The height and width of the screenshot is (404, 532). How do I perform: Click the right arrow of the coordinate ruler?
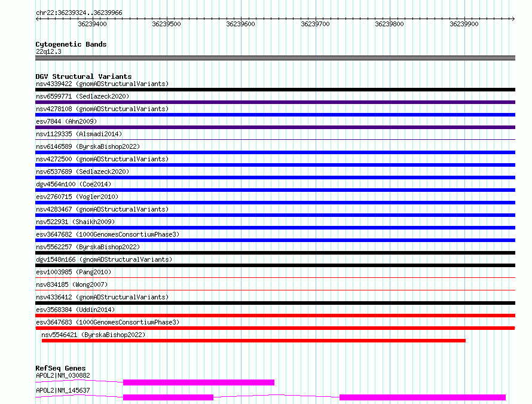click(513, 19)
